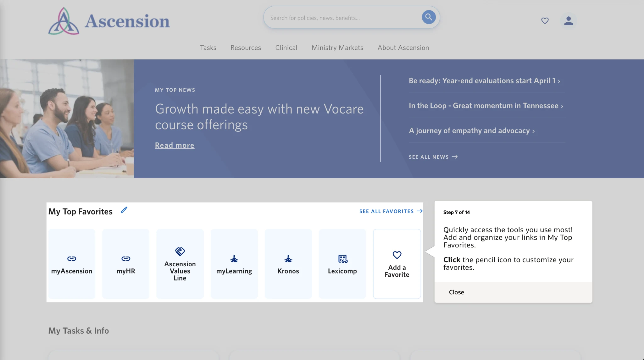
Task: Close the Step 7 of 14 tooltip
Action: tap(456, 292)
